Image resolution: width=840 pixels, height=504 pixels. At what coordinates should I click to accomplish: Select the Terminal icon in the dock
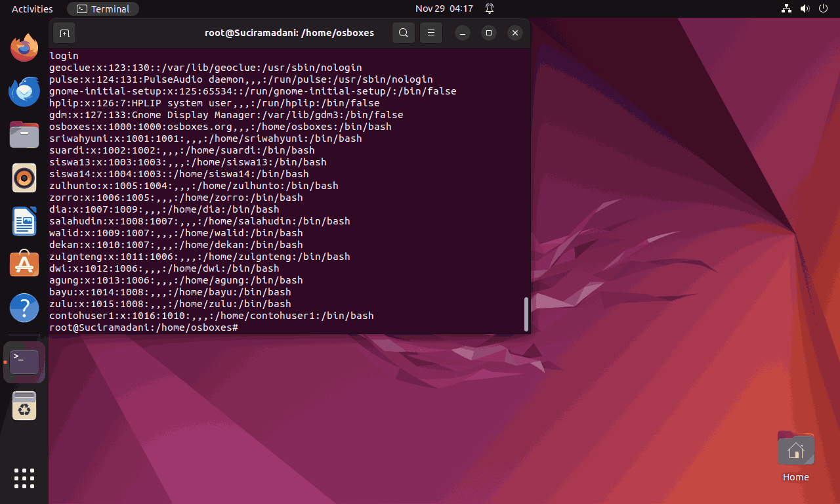click(x=24, y=362)
